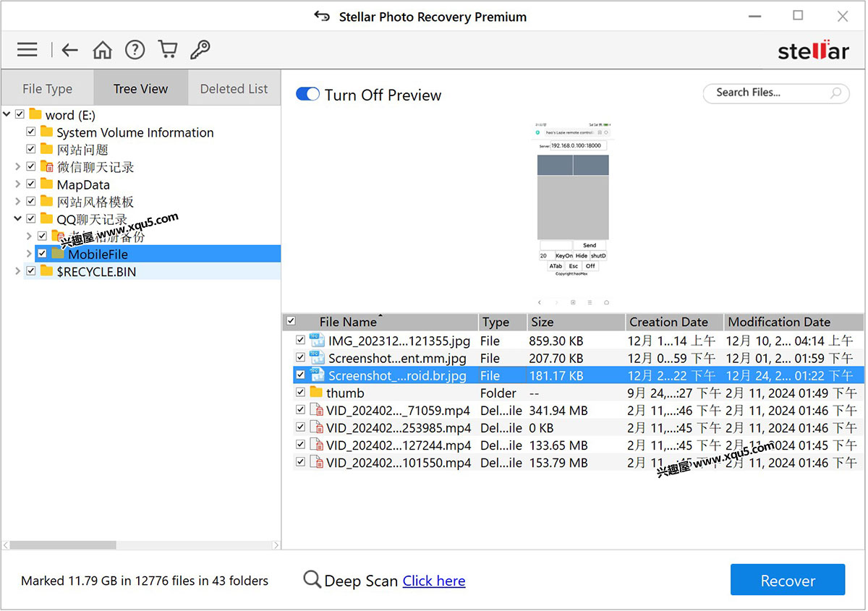Open the hamburger menu

27,50
